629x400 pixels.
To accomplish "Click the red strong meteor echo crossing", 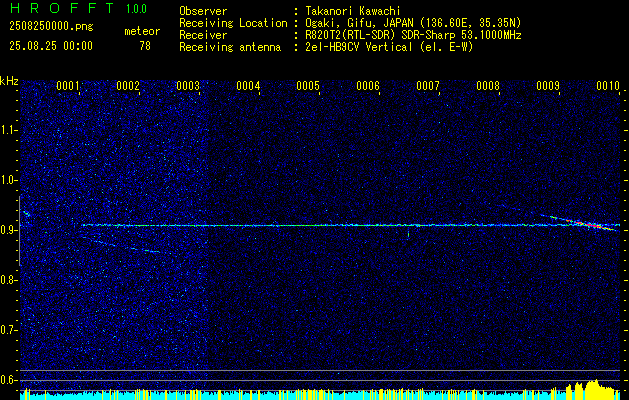I will point(591,225).
